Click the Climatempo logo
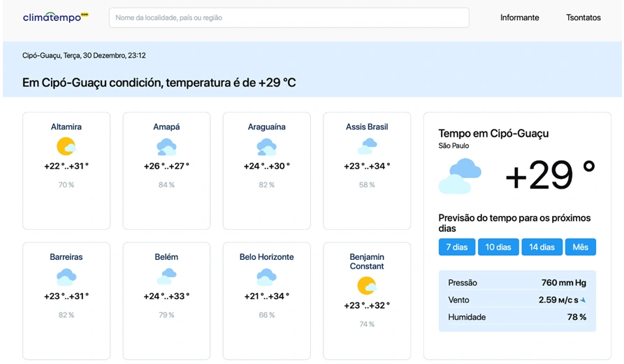 55,17
